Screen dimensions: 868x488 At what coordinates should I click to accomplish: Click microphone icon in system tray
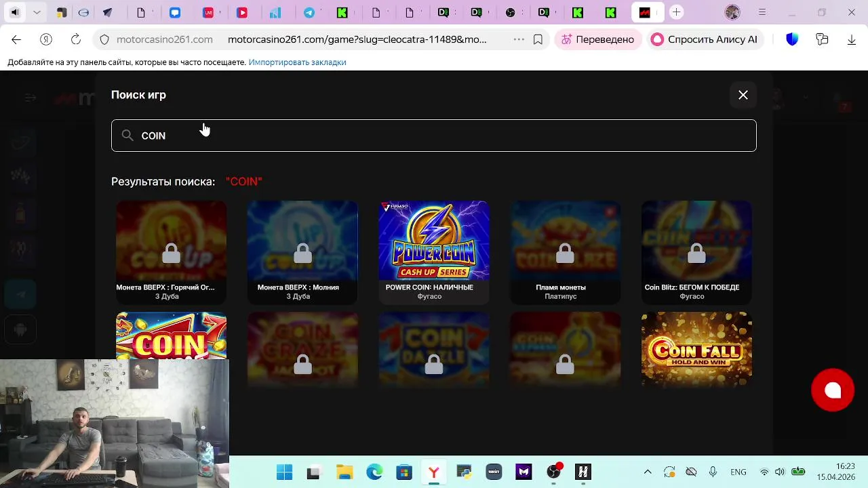click(x=713, y=472)
